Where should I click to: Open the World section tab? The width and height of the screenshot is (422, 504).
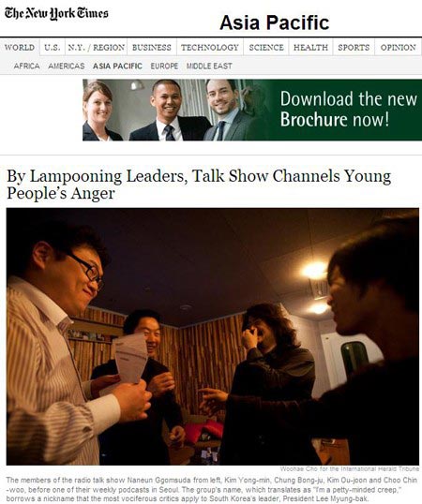pos(20,47)
